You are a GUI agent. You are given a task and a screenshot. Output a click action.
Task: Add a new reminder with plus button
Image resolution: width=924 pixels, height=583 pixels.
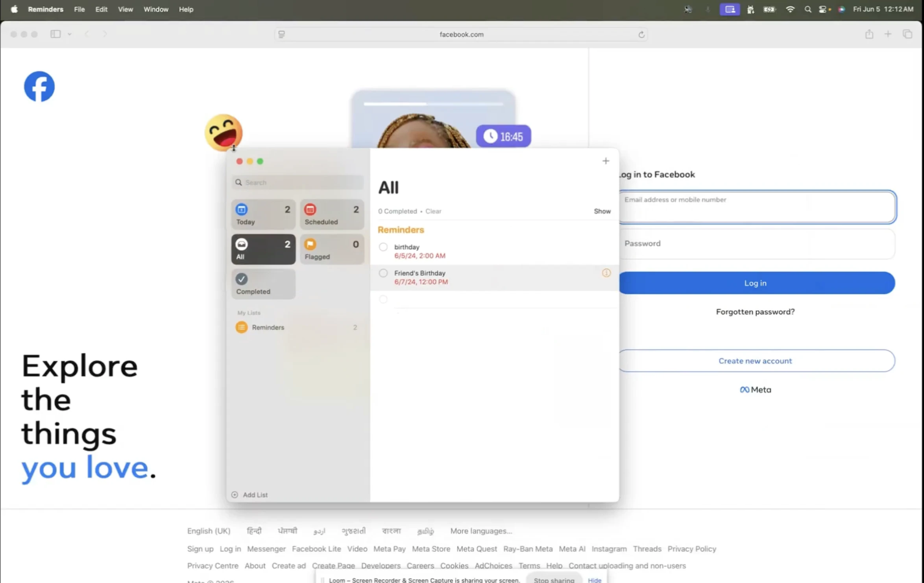606,161
